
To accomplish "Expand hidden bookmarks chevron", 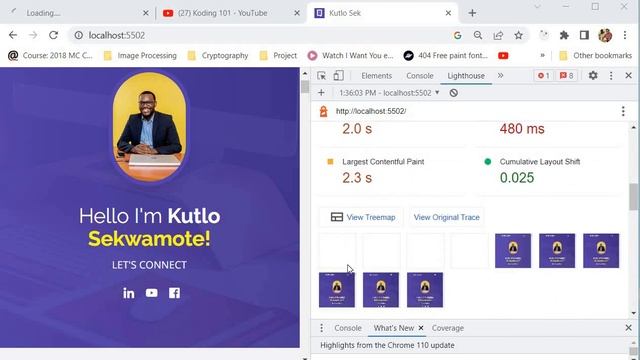I will pyautogui.click(x=542, y=56).
